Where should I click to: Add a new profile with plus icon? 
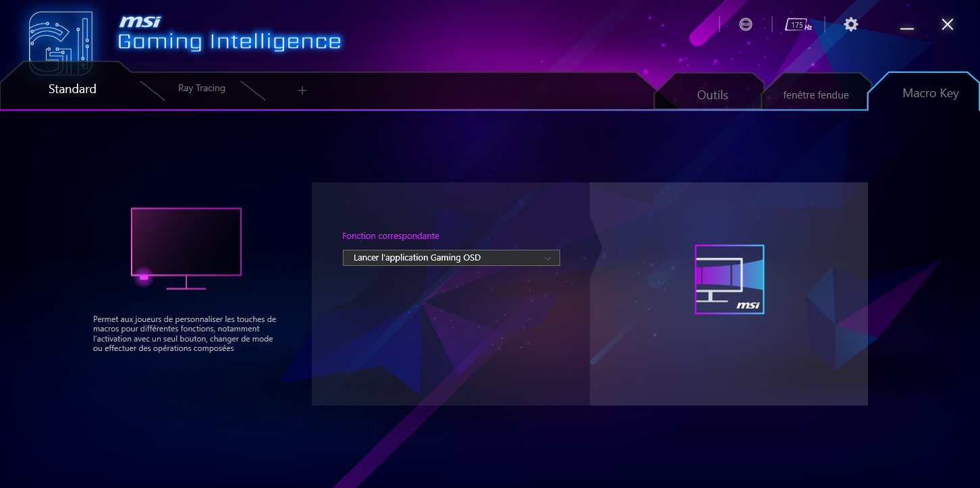(x=302, y=90)
